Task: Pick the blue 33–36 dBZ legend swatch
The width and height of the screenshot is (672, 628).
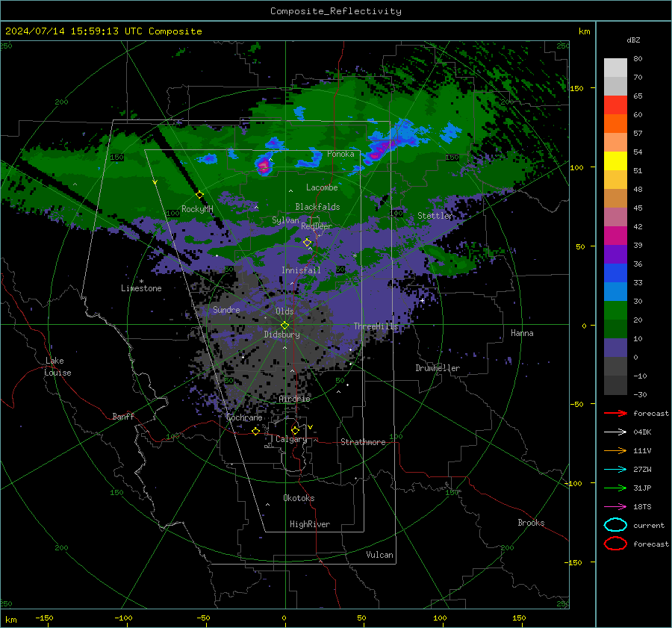Action: coord(615,273)
